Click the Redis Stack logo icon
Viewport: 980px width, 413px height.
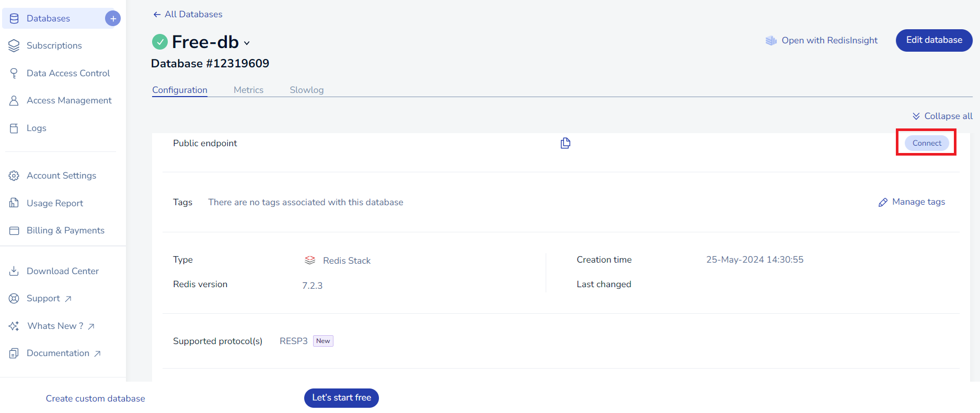tap(310, 260)
